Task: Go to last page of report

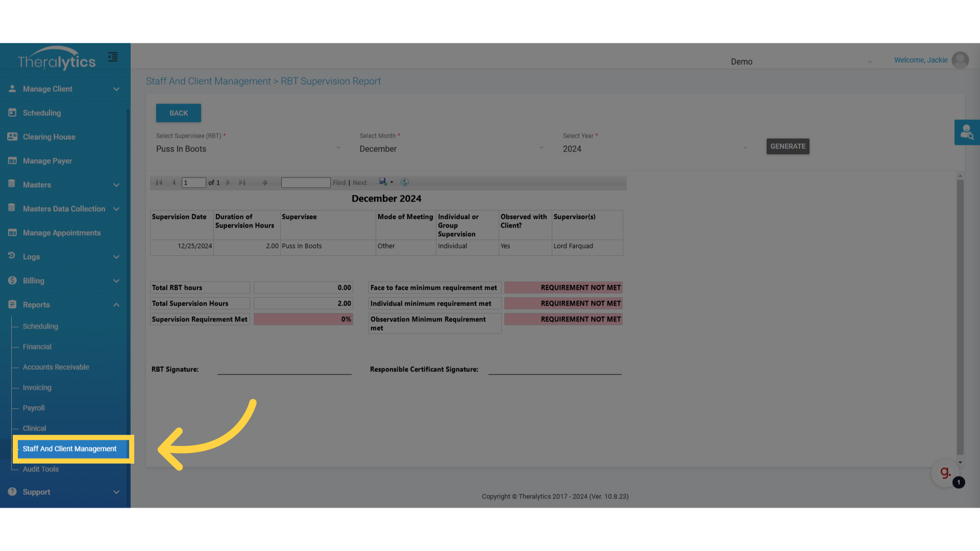Action: (x=242, y=182)
